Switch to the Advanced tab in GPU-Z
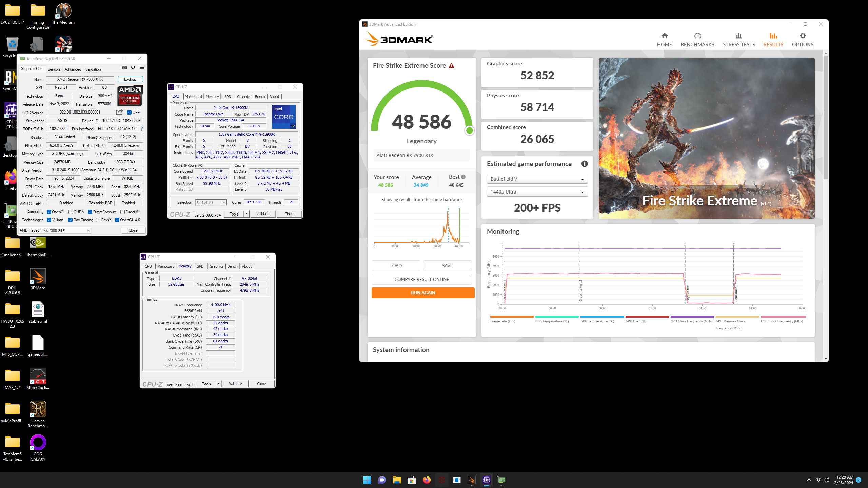Viewport: 868px width, 488px height. coord(73,69)
